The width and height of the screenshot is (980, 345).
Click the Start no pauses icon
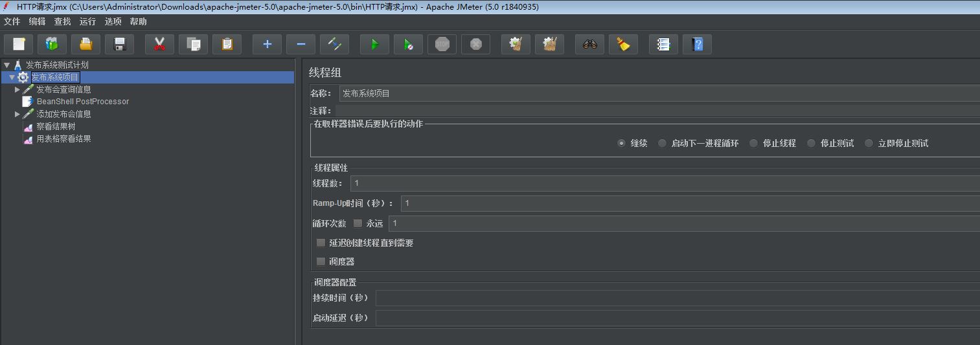click(408, 44)
